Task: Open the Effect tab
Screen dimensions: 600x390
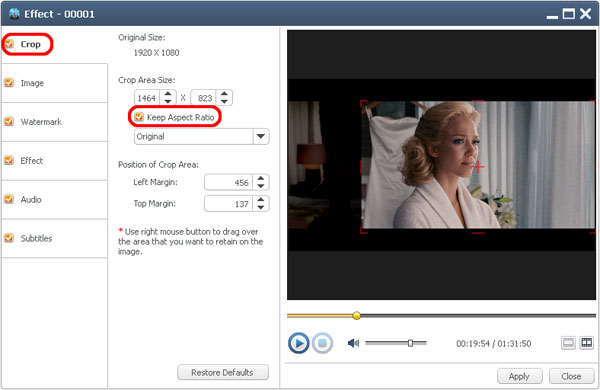Action: [x=54, y=161]
